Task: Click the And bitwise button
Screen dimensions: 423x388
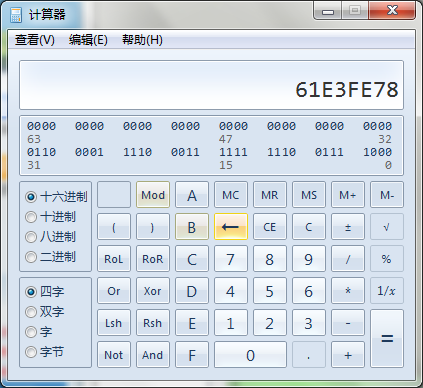Action: pyautogui.click(x=153, y=355)
